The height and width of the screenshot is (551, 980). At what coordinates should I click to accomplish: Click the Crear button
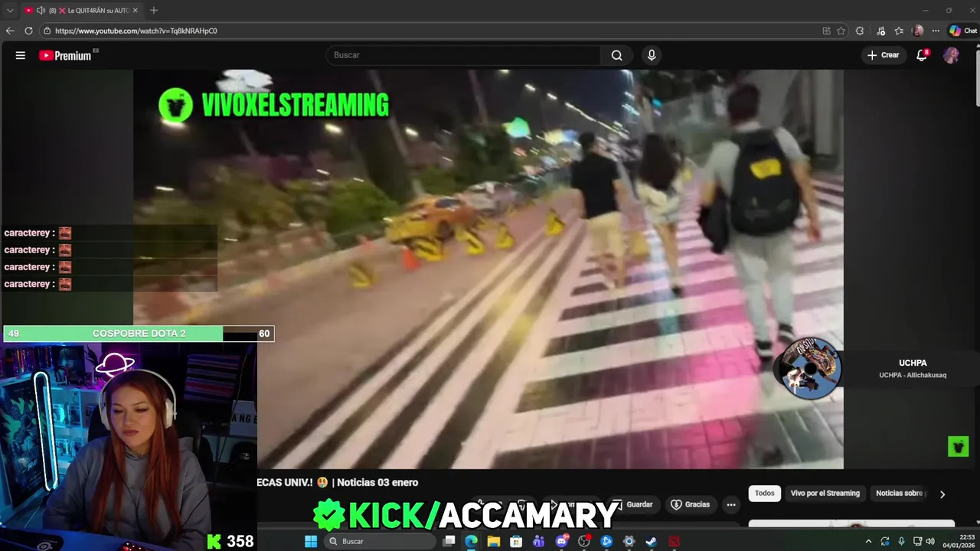pos(883,55)
